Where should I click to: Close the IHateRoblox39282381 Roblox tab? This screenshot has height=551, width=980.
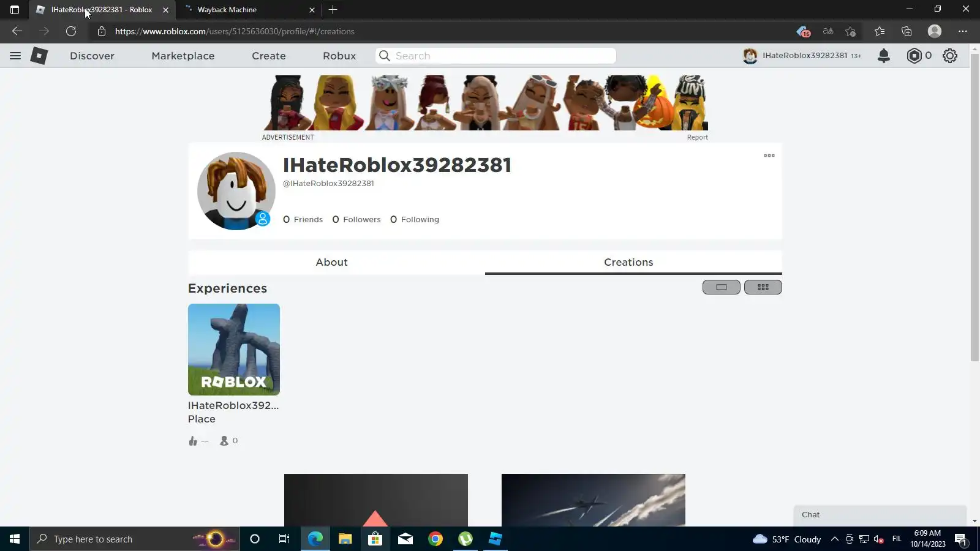coord(165,10)
